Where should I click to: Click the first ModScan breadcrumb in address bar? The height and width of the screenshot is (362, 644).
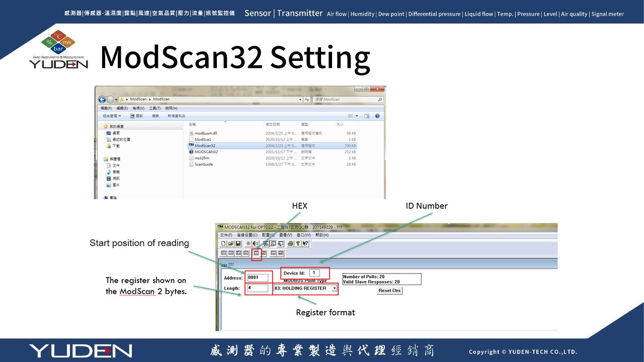pos(138,100)
